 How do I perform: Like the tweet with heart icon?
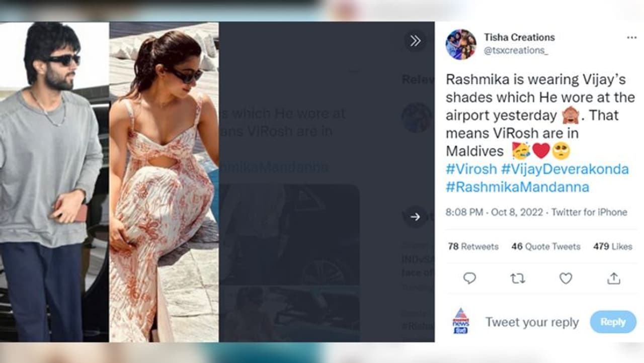566,278
